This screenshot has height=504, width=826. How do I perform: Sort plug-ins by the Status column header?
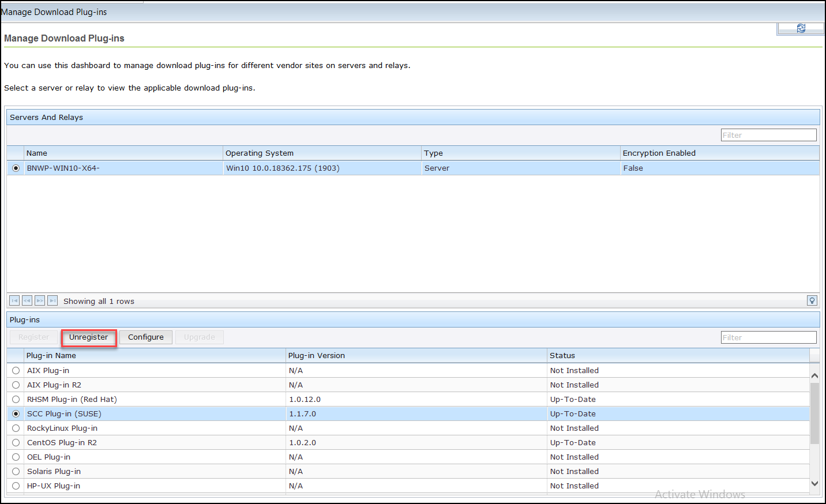click(562, 355)
